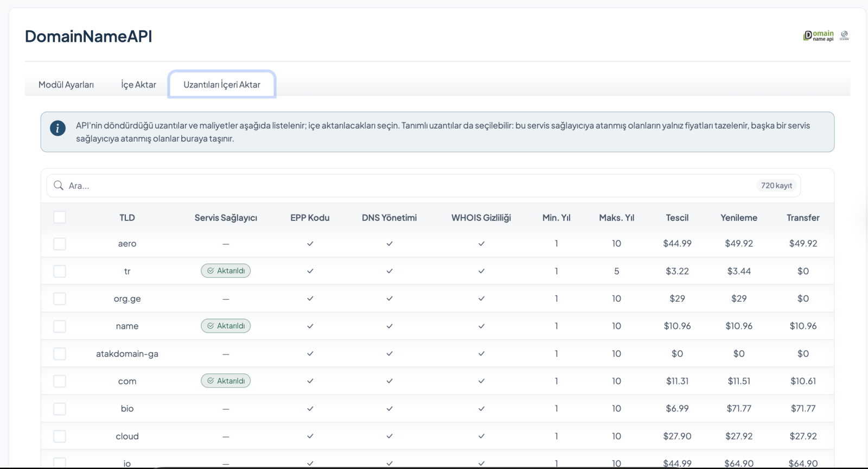Click the $10.61 transfer price for com
The width and height of the screenshot is (868, 469).
click(x=803, y=381)
